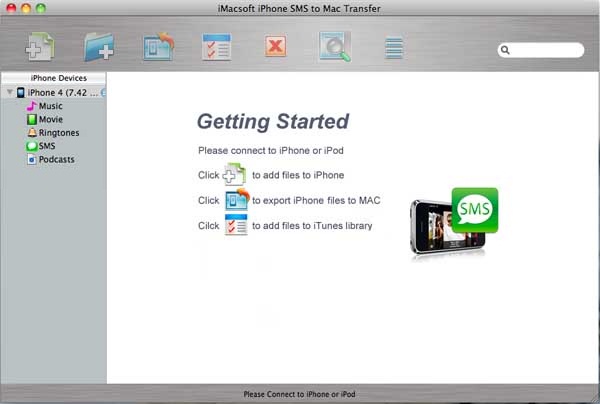Image resolution: width=600 pixels, height=404 pixels.
Task: Click status bar 'Please Connect to iPhone or iPod'
Action: point(299,394)
